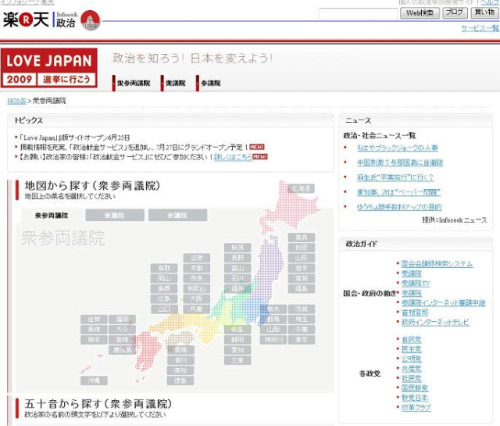Click the Infoseek 政治 building icon
The height and width of the screenshot is (426, 500).
tap(90, 20)
